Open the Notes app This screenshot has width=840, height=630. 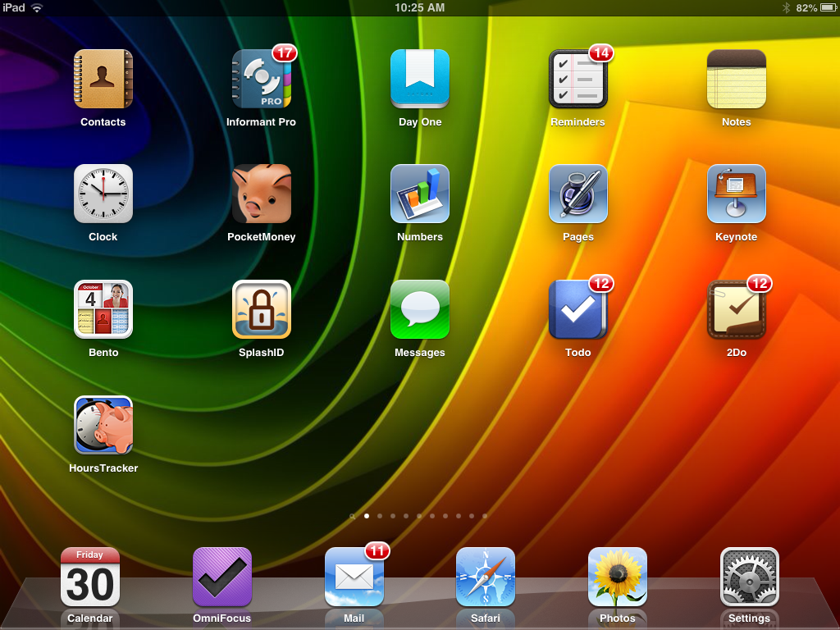[737, 79]
